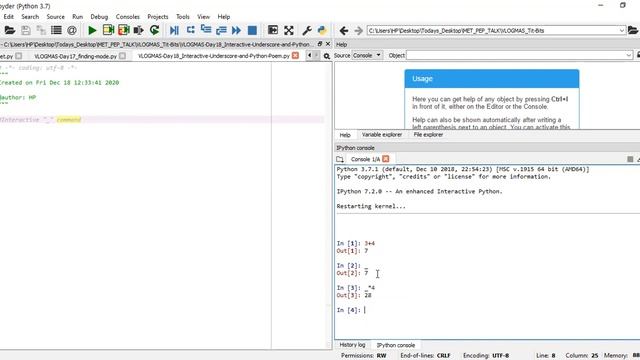Click the Step into function icon
This screenshot has height=360, width=640.
(206, 30)
